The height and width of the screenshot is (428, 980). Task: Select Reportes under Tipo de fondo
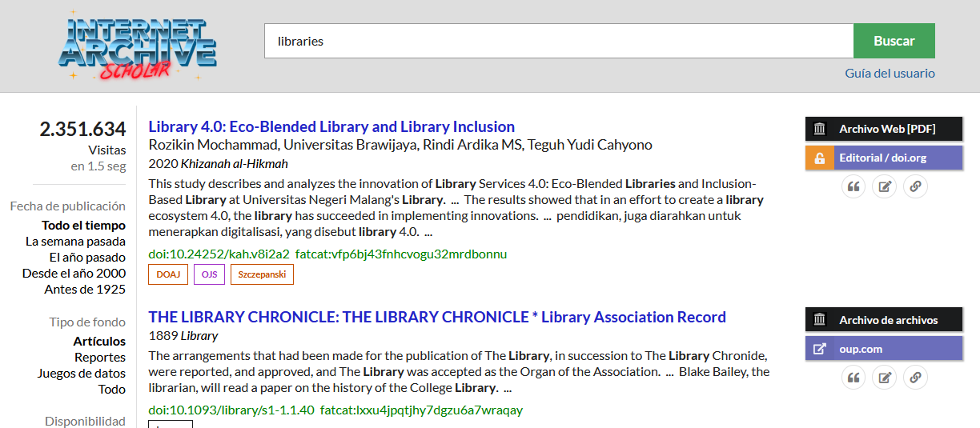pyautogui.click(x=100, y=357)
